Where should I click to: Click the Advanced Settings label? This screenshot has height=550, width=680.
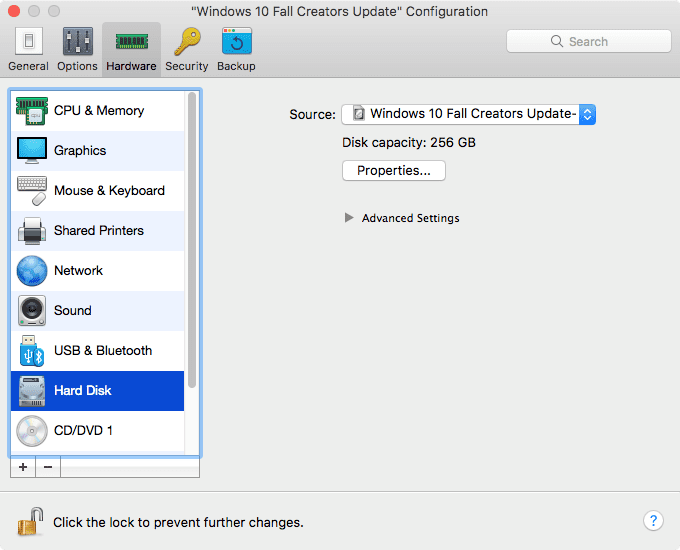pyautogui.click(x=411, y=218)
